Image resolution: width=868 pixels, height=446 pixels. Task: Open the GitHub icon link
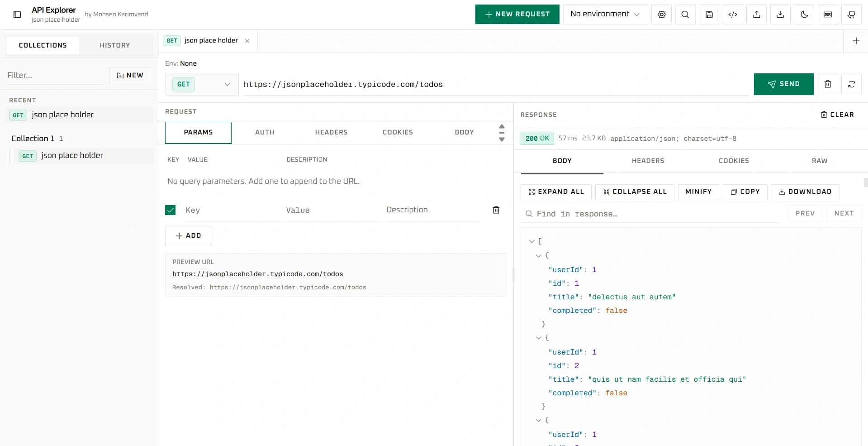pyautogui.click(x=852, y=14)
